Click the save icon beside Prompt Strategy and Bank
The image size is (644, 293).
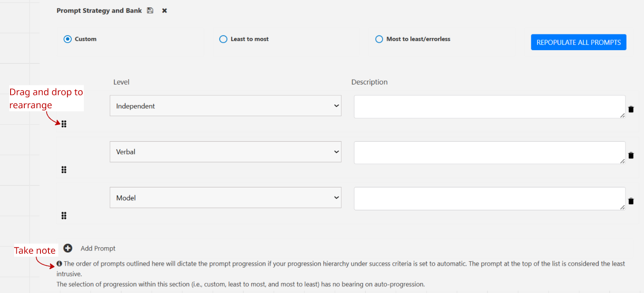150,11
